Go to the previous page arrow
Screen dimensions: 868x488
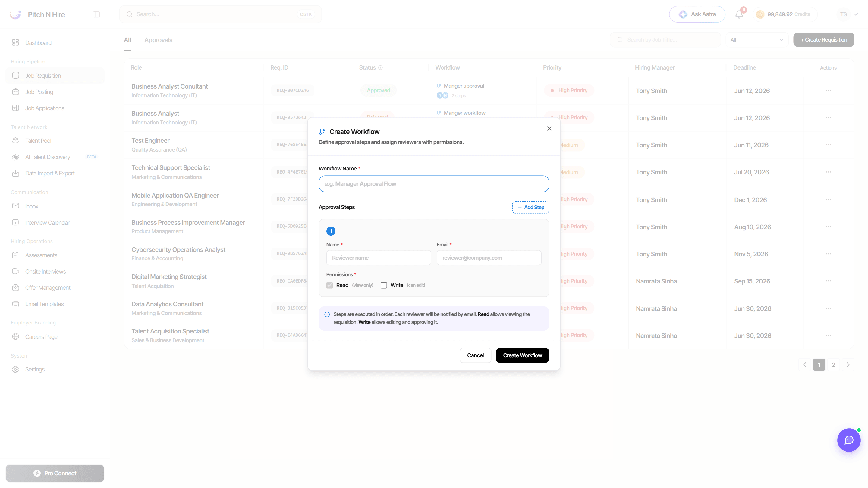pos(805,365)
